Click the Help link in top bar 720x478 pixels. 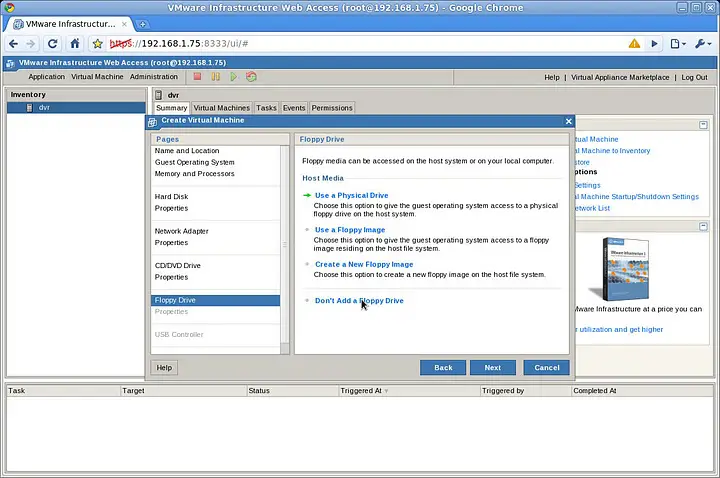(x=551, y=78)
